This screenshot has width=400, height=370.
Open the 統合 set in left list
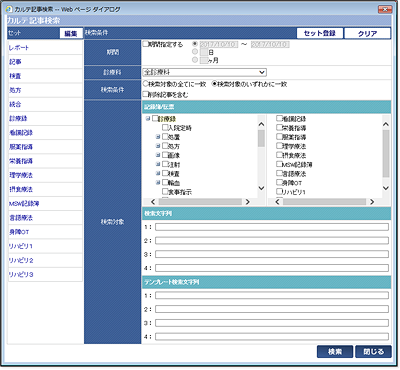(45, 104)
